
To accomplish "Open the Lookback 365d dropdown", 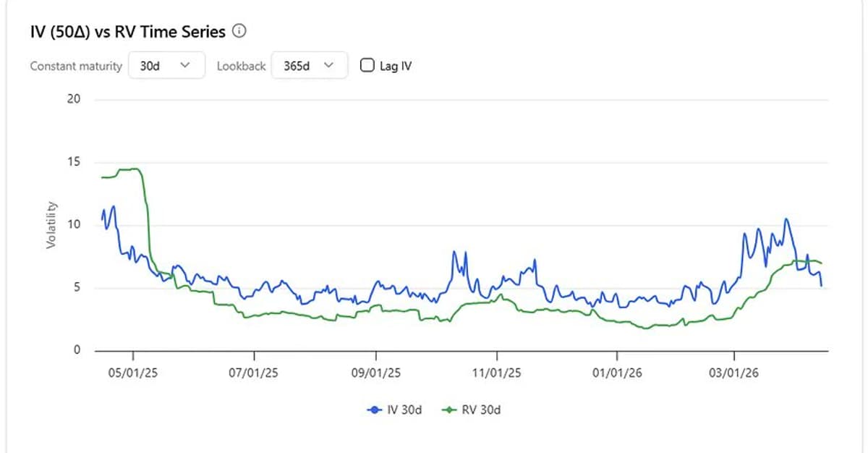I will (310, 65).
